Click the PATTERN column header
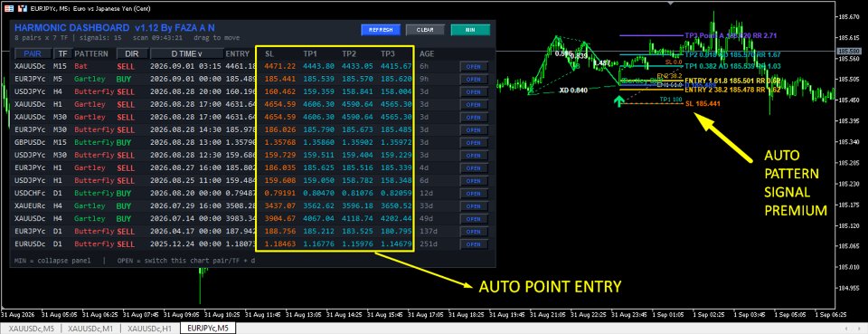 tap(91, 53)
